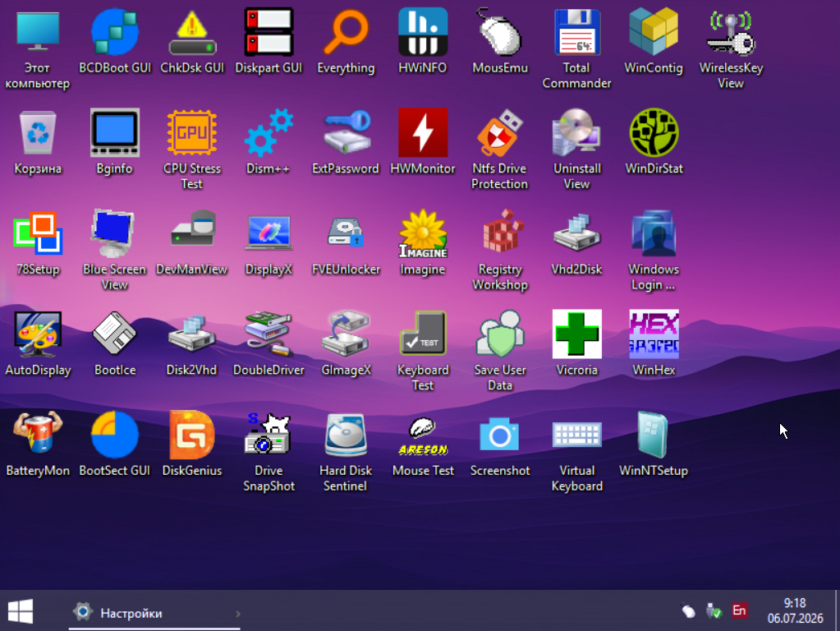The image size is (840, 631).
Task: Click the WinNTSetup shortcut
Action: tap(654, 435)
